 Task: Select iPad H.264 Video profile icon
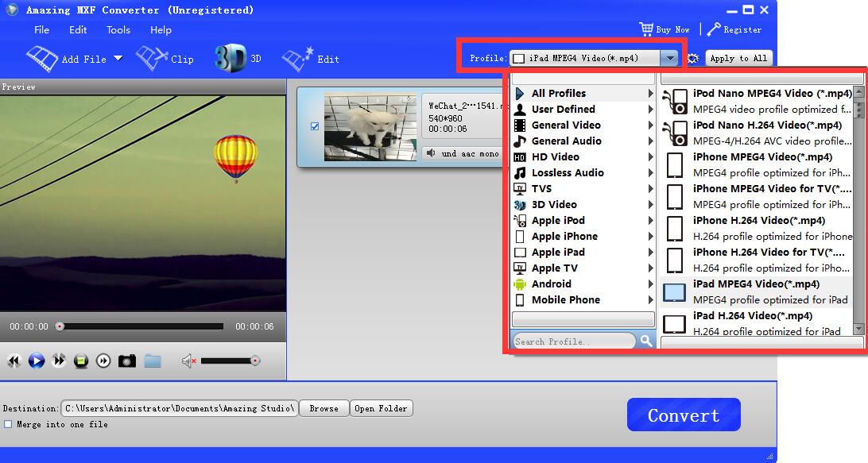pyautogui.click(x=674, y=323)
